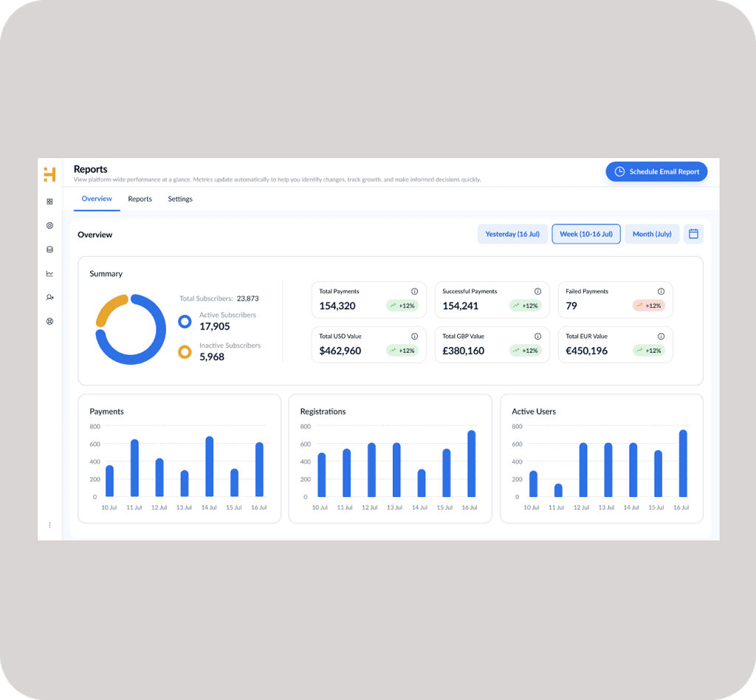This screenshot has height=700, width=756.
Task: Open the calendar date picker
Action: (693, 233)
